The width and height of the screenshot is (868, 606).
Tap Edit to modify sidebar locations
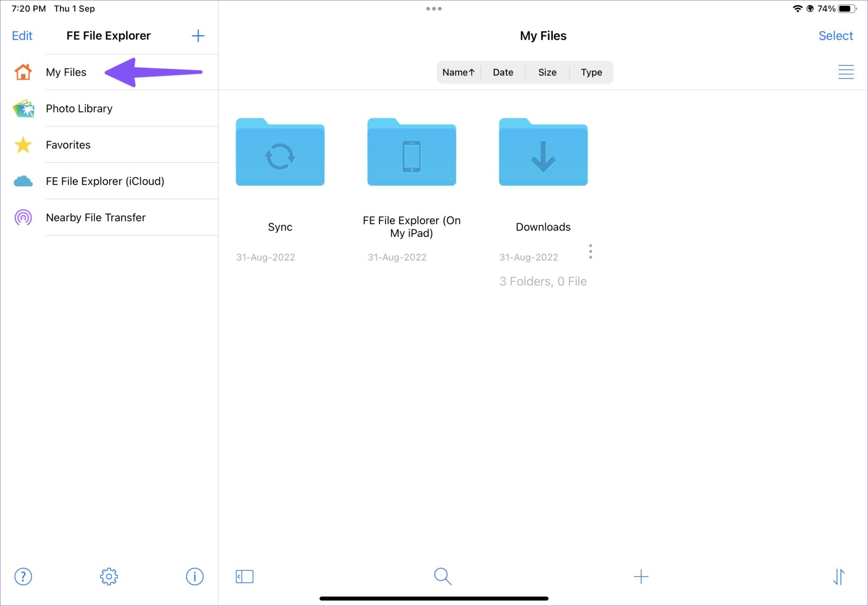pos(22,36)
